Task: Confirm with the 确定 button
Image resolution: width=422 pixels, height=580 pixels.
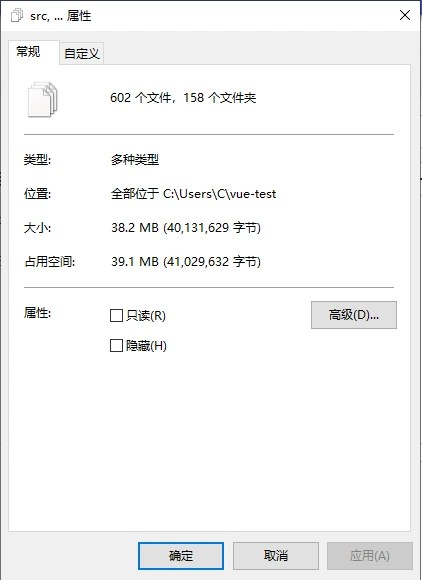Action: pos(181,556)
